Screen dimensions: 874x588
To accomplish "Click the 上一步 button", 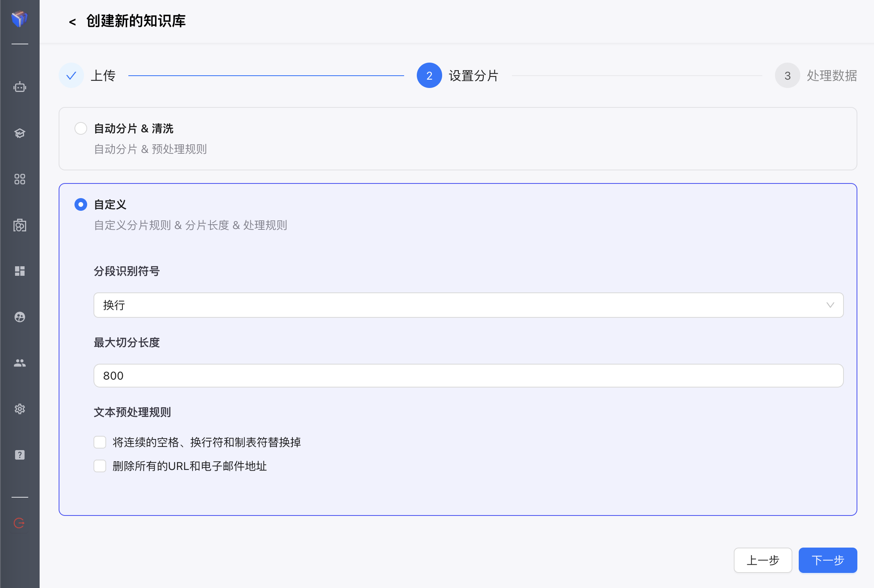I will [x=763, y=560].
